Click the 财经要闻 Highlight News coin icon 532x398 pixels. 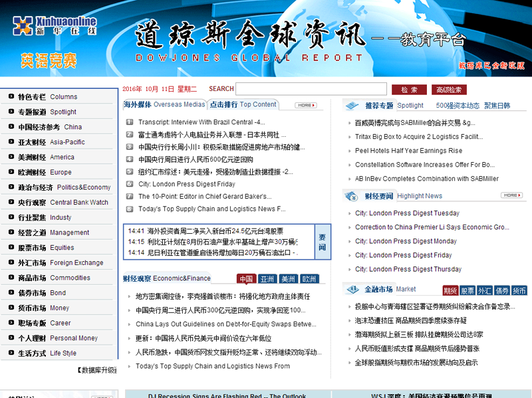click(352, 196)
